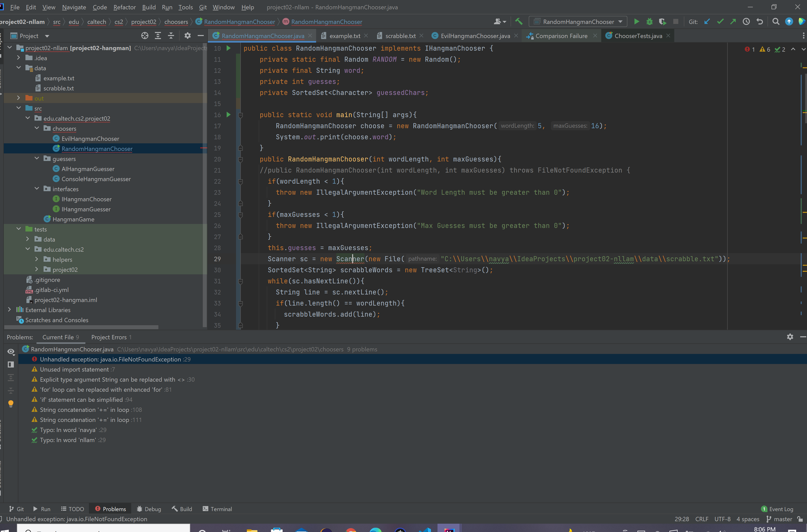Click the project tree horizontal scrollbar
Image resolution: width=807 pixels, height=532 pixels.
(81, 327)
